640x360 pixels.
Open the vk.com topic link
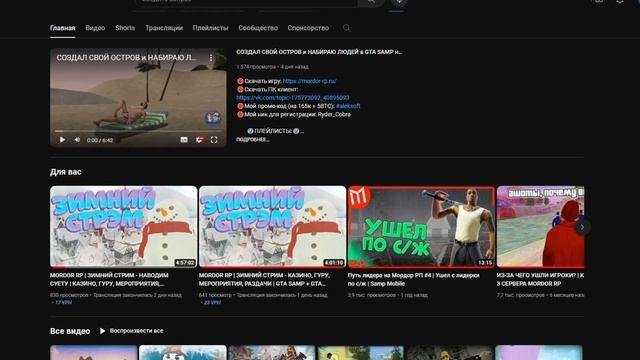pyautogui.click(x=293, y=98)
